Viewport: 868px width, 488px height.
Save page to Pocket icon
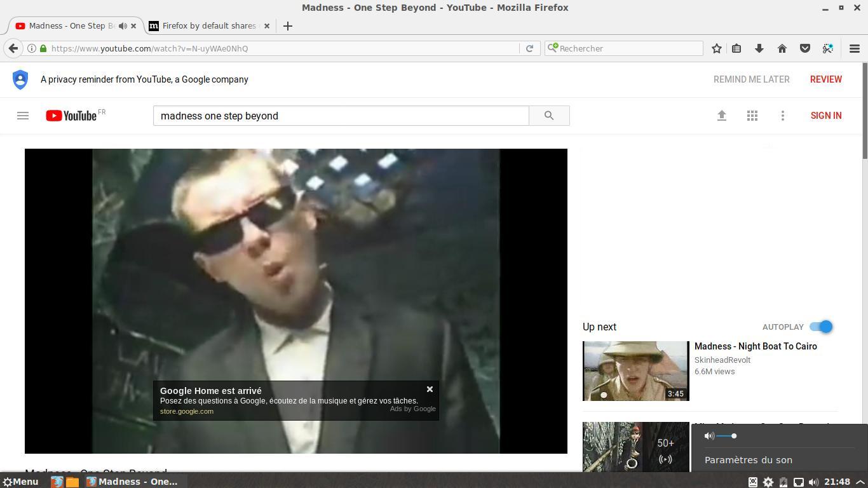click(805, 48)
